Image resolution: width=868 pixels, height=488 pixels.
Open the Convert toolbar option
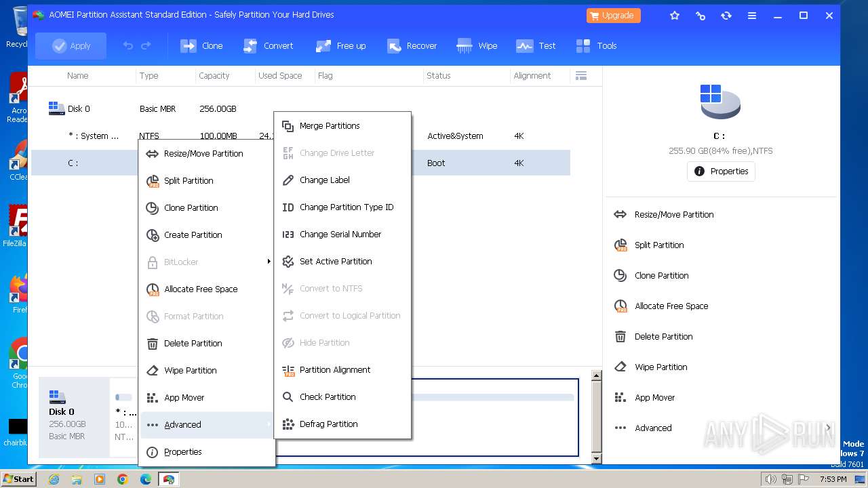(x=268, y=46)
